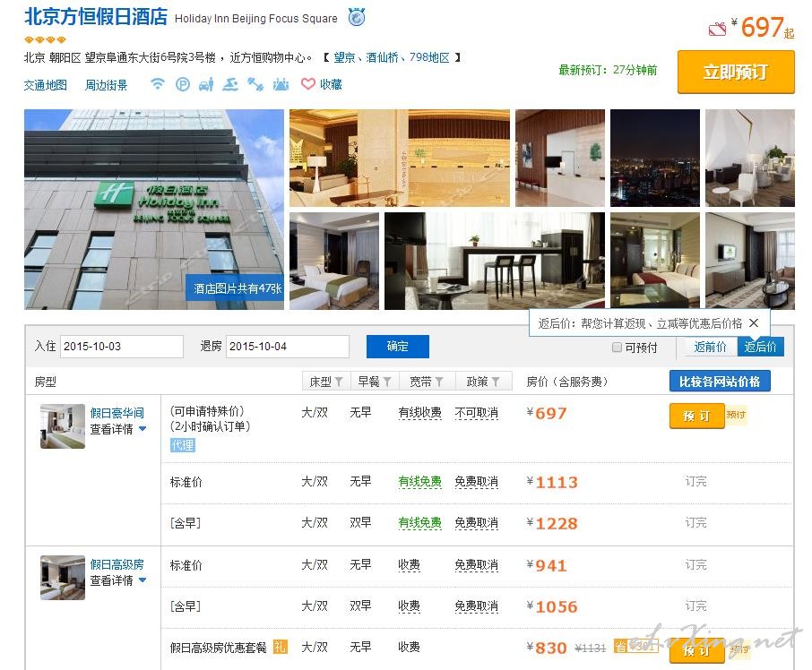The width and height of the screenshot is (812, 670).
Task: Expand 查看详情 for 假日豪华间
Action: pos(118,429)
